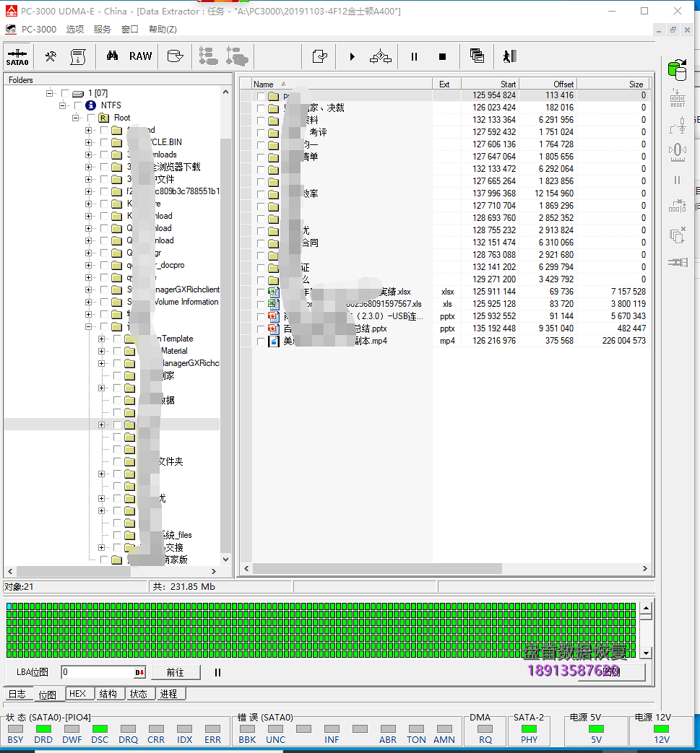Click the exit running-man toolbar icon

click(510, 56)
